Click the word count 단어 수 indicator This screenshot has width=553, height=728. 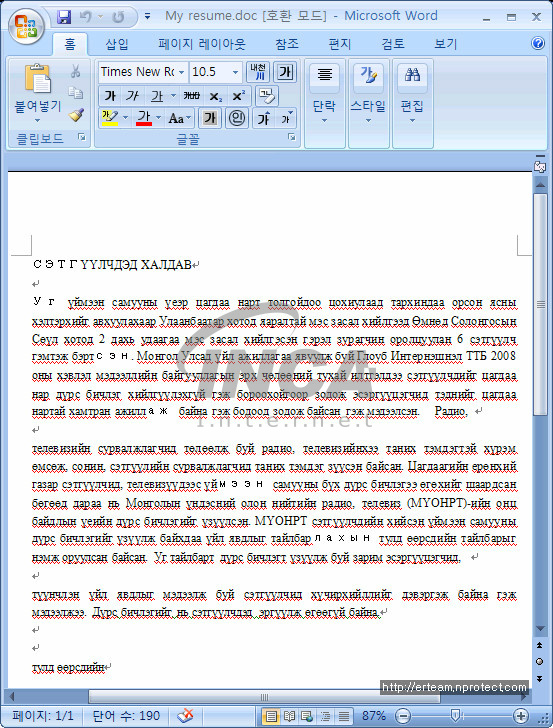(126, 715)
